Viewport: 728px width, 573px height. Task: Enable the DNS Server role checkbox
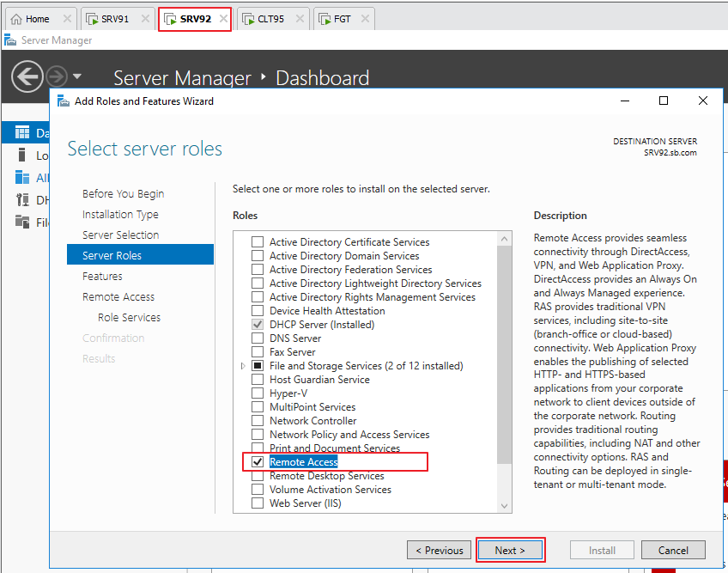pos(258,338)
